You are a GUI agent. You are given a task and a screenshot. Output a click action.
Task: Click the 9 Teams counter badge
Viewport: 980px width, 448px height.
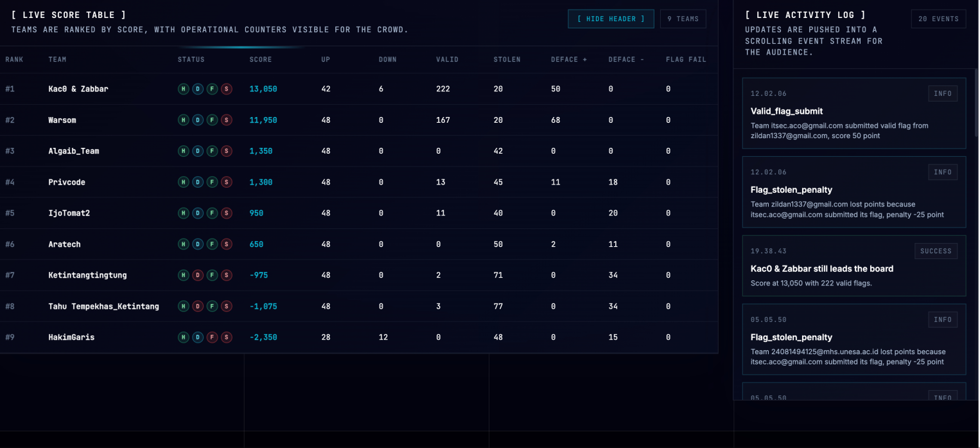pyautogui.click(x=683, y=19)
